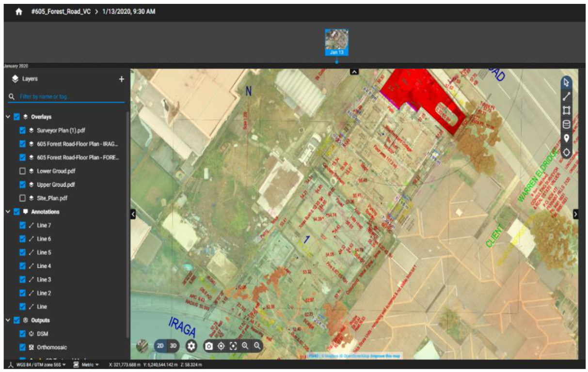
Task: Switch to 3D view mode
Action: (x=173, y=346)
